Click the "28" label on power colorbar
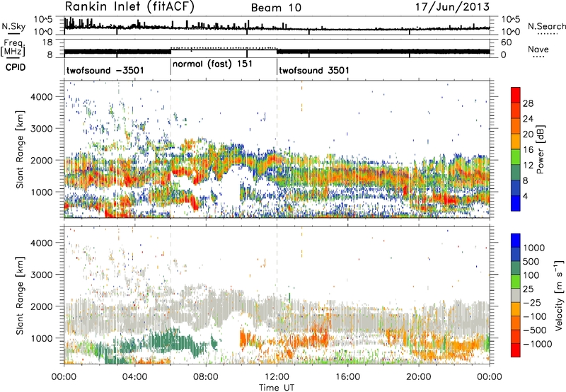 [x=528, y=103]
